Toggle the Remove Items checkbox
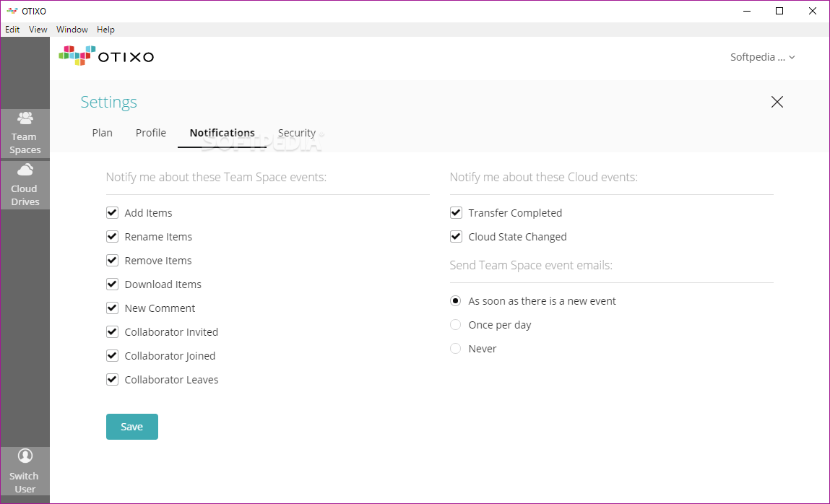The image size is (830, 504). click(x=112, y=260)
